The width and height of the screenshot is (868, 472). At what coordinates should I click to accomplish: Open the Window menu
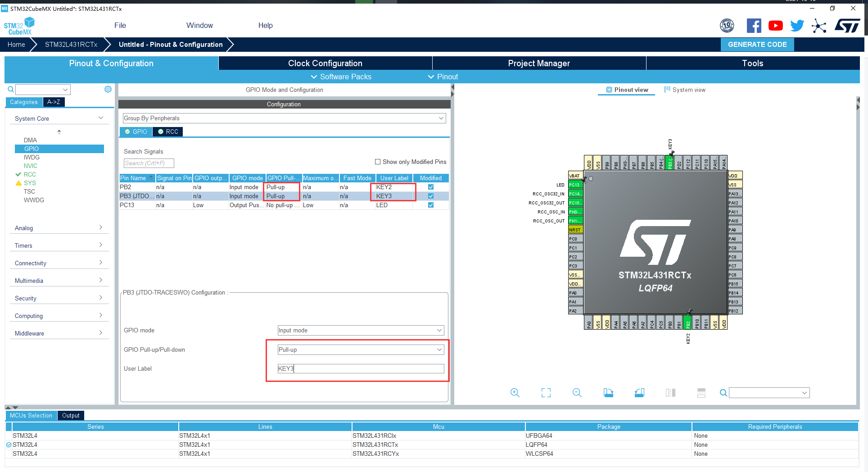pos(199,25)
